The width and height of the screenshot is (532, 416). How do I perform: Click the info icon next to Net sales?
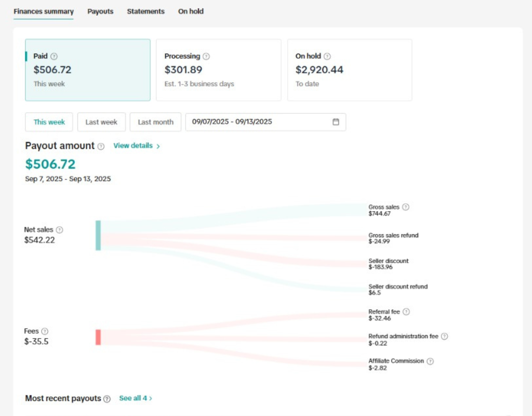click(60, 230)
